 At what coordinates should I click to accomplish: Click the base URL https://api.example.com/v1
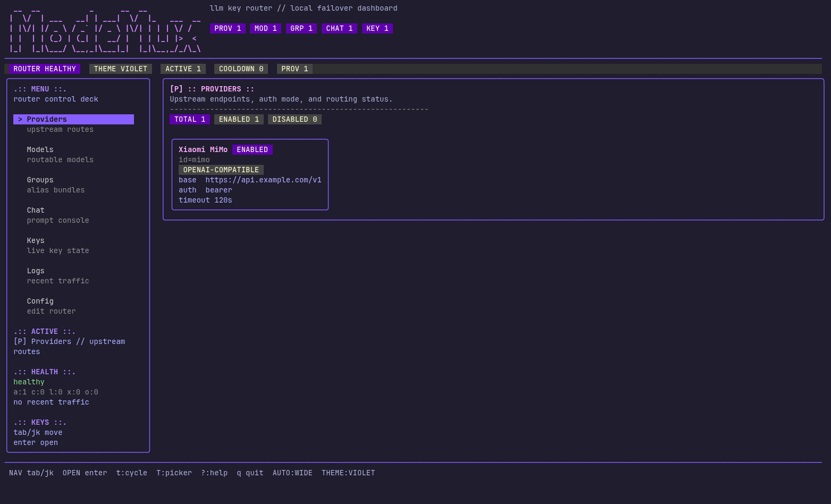coord(263,180)
